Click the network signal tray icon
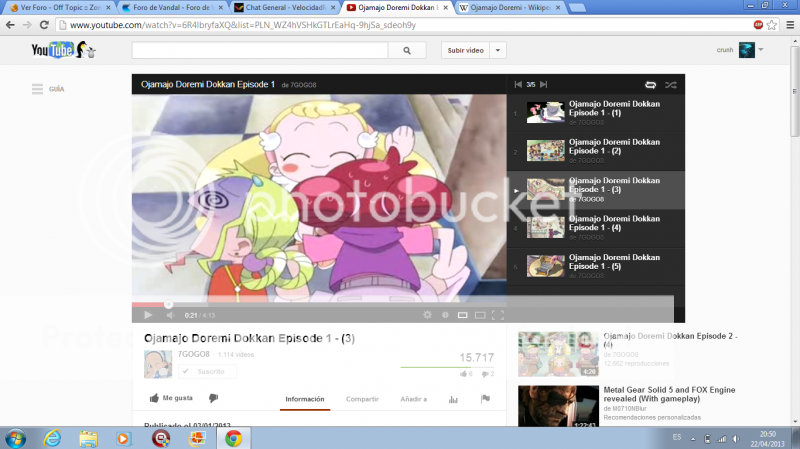Screen dimensions: 800x449 click(722, 439)
